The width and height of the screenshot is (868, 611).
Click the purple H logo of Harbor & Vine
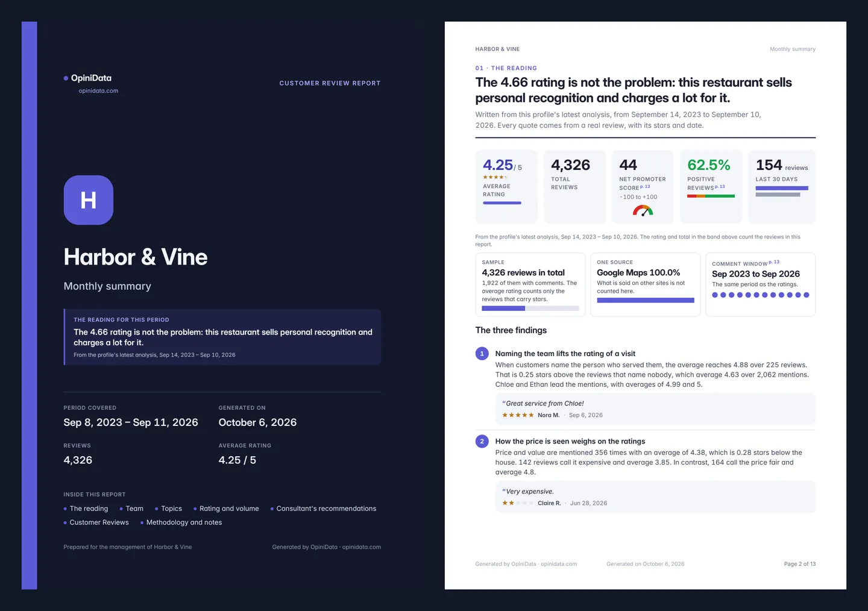tap(89, 200)
